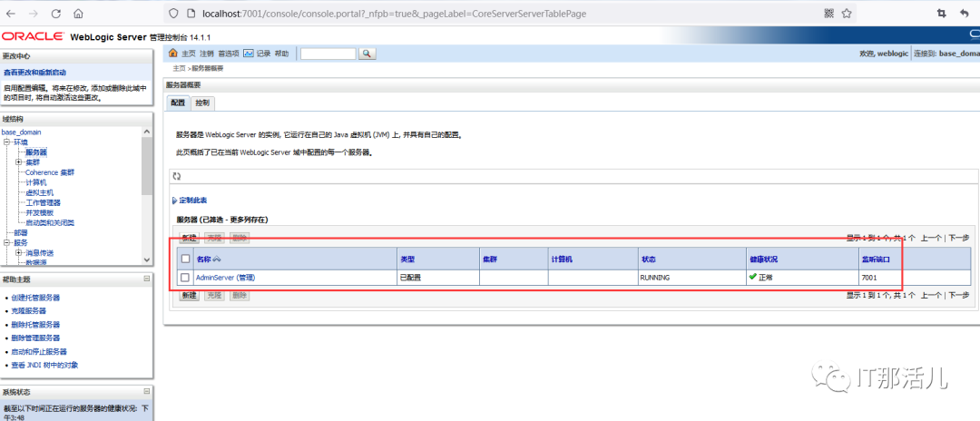Click the 新建 button below the server table
Screen dimensions: 980x421
click(x=190, y=296)
